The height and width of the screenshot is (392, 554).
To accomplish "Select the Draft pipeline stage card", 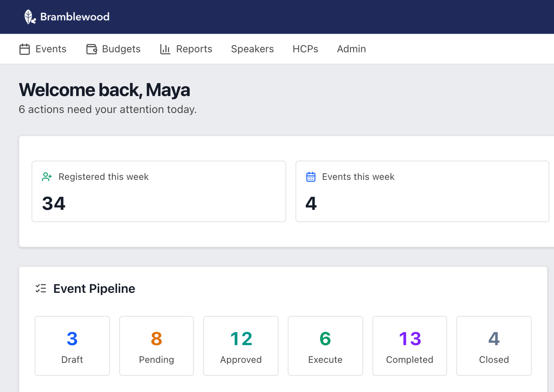I will pyautogui.click(x=72, y=346).
